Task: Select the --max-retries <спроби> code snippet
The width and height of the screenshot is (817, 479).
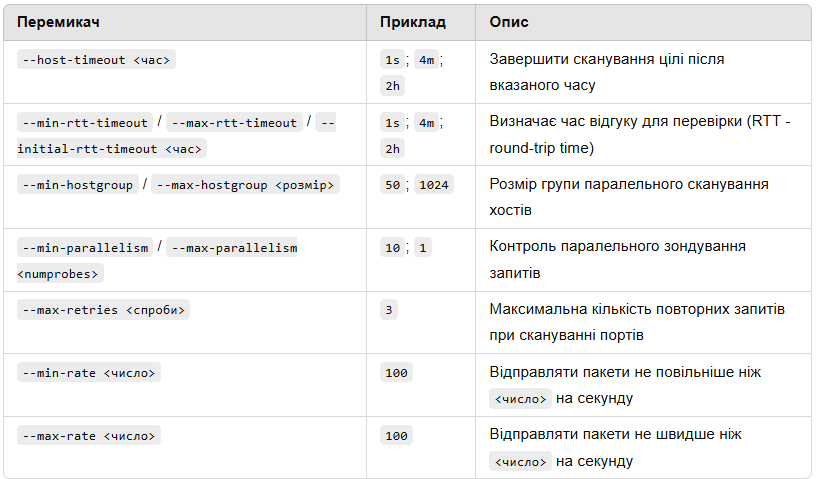Action: click(103, 310)
